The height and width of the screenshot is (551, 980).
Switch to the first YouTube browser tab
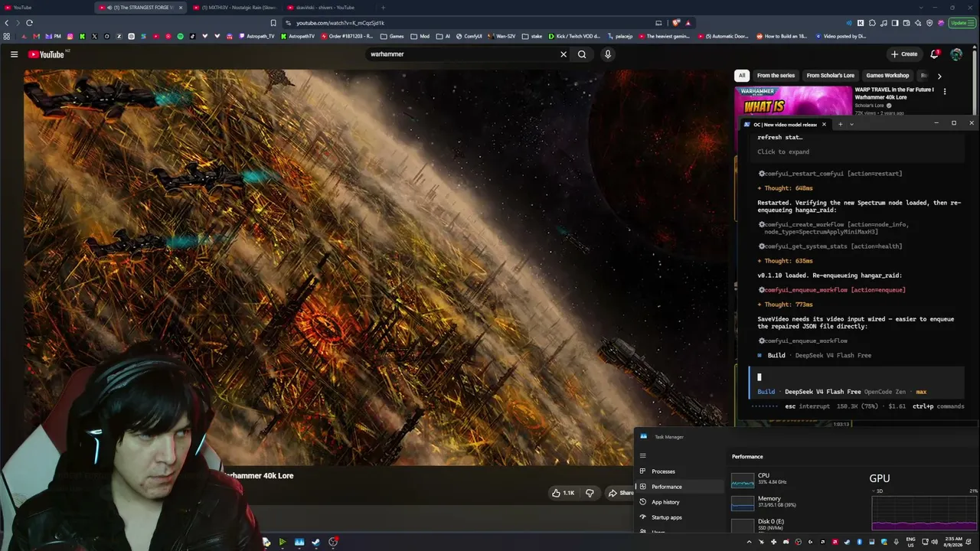(47, 8)
